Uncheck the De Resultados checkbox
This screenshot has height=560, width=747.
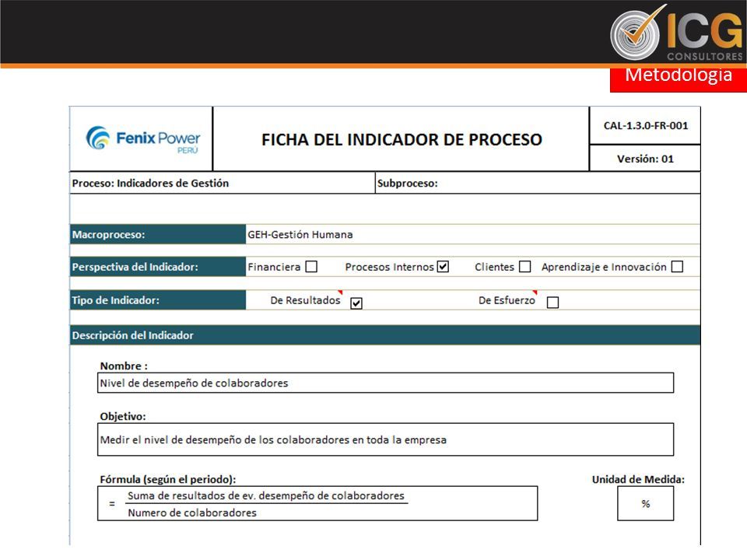point(356,303)
